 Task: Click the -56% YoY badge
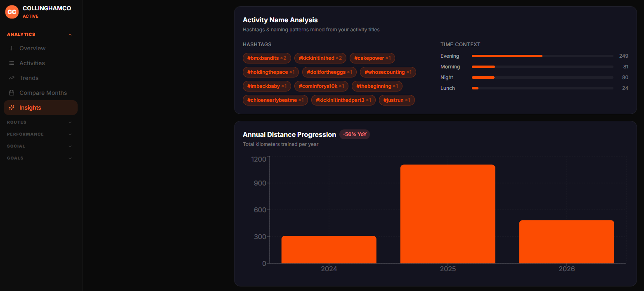pyautogui.click(x=355, y=134)
